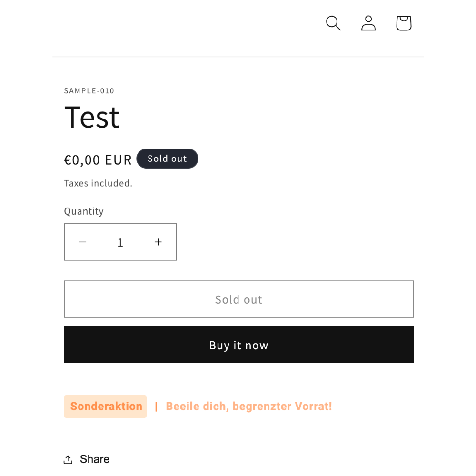
Task: Click the dark Sold out badge
Action: 167,159
